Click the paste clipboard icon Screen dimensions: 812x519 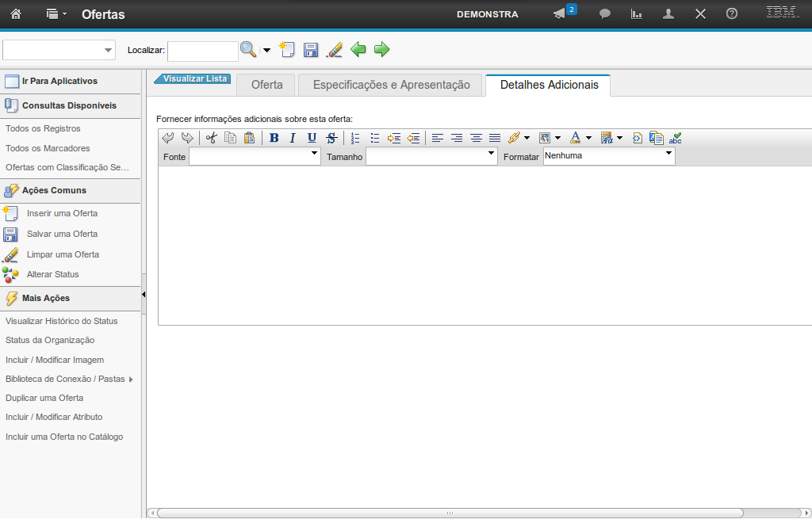(249, 138)
